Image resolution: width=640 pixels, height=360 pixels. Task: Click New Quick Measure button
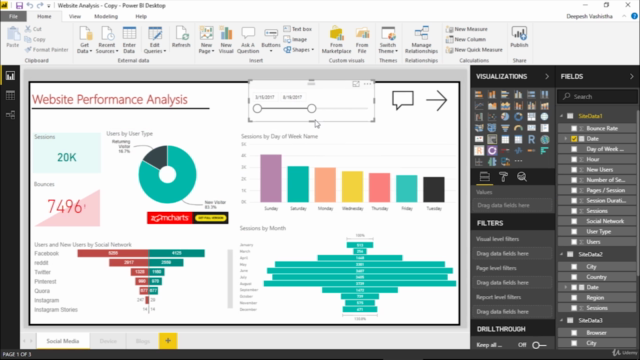click(474, 50)
